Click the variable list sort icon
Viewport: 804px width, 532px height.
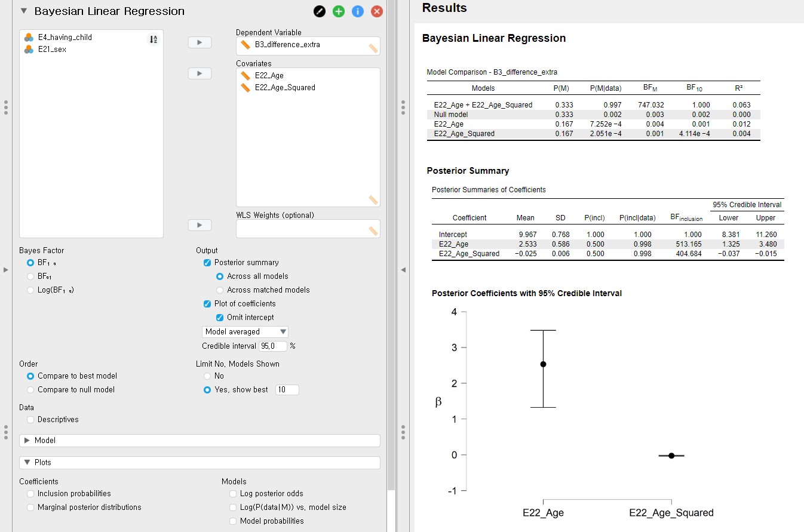click(x=154, y=39)
